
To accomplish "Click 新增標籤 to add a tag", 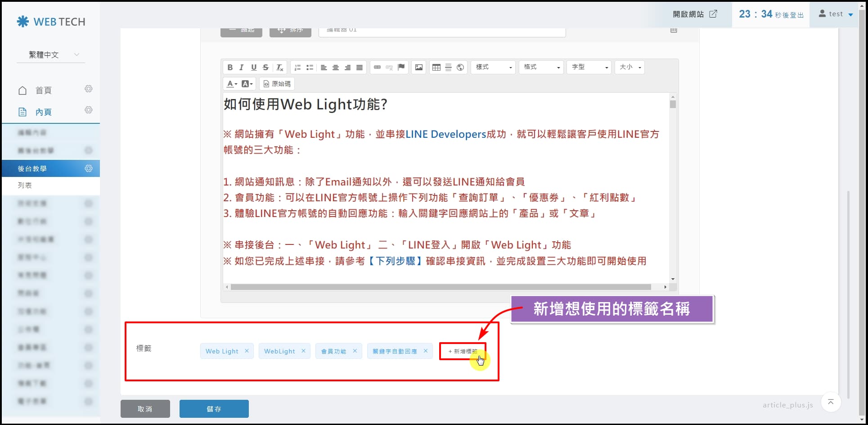I will [463, 351].
